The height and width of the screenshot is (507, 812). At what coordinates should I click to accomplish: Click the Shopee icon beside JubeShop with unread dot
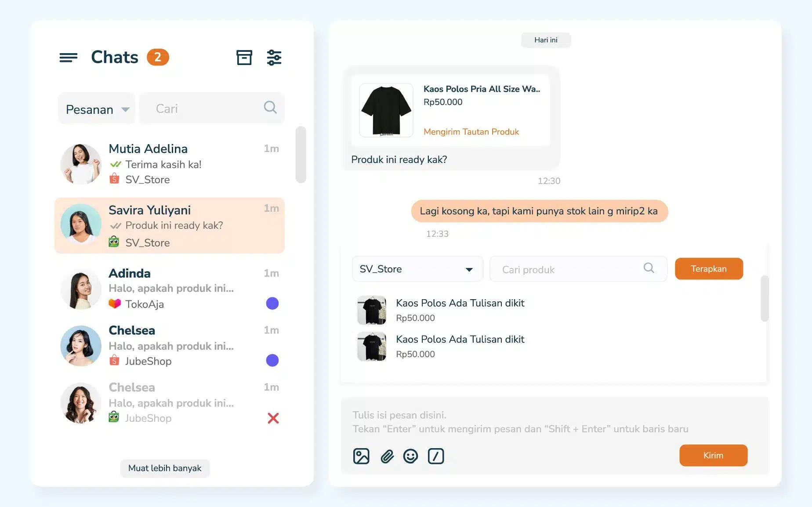click(114, 360)
